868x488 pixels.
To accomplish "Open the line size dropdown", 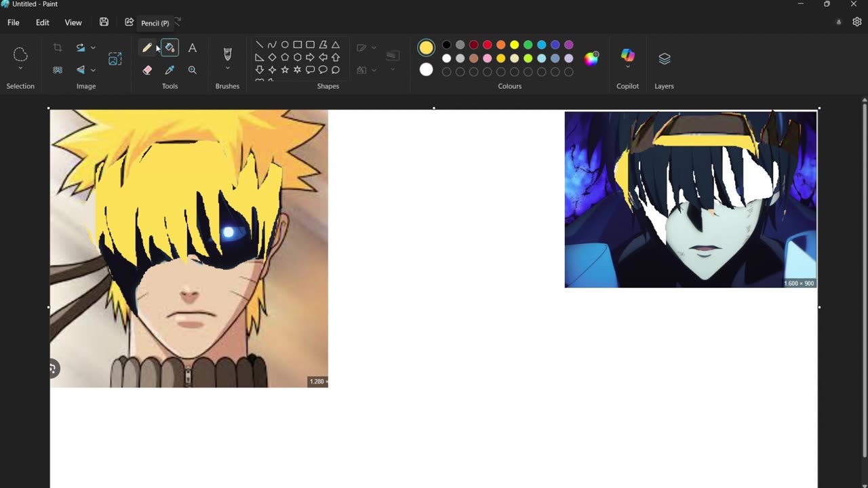I will tap(393, 69).
